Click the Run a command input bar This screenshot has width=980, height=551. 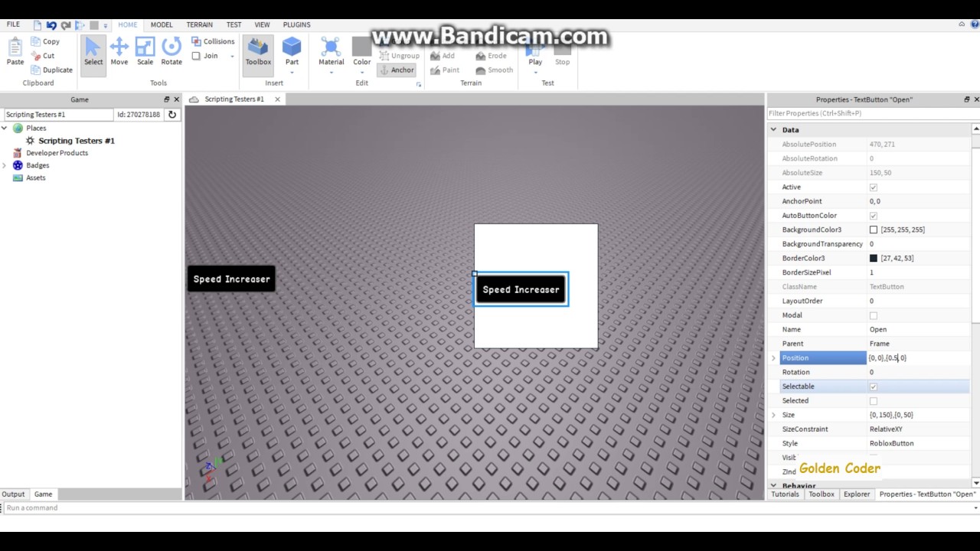click(490, 507)
